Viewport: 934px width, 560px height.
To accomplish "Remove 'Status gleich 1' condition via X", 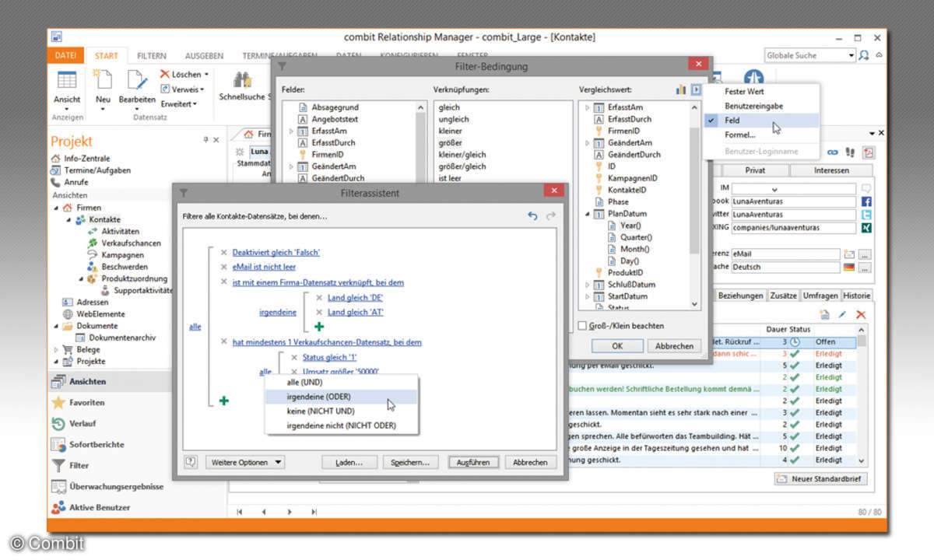I will click(294, 357).
